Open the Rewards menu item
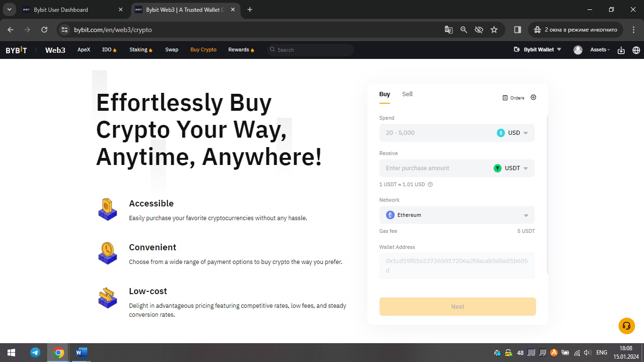This screenshot has width=644, height=362. click(x=241, y=49)
